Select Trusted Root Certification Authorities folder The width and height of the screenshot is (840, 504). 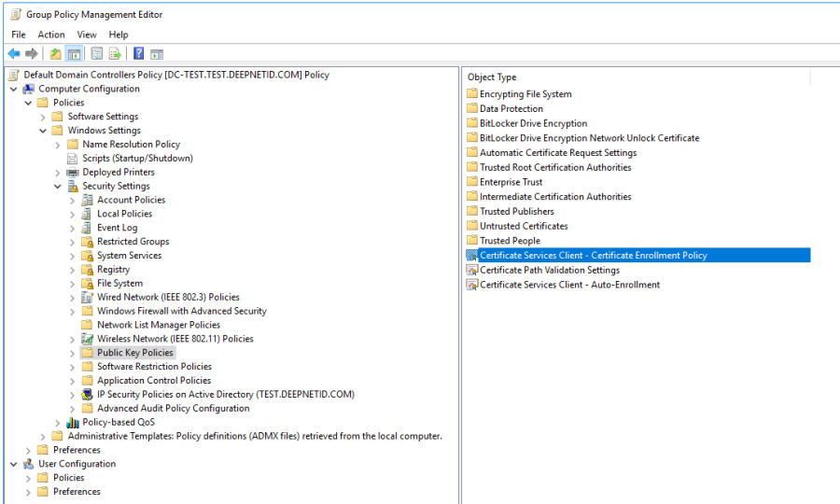tap(554, 167)
